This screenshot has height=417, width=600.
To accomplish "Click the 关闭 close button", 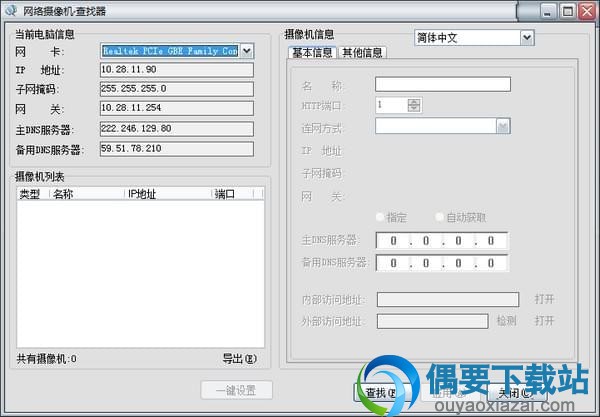I will pyautogui.click(x=517, y=393).
